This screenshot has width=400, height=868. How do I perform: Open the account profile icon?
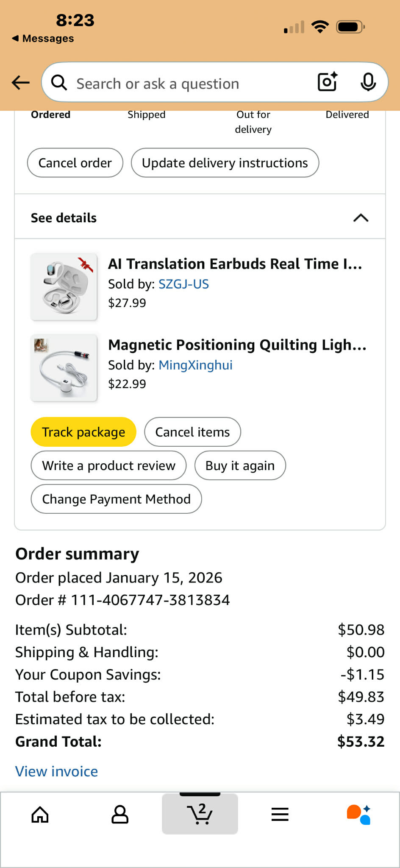coord(120,814)
